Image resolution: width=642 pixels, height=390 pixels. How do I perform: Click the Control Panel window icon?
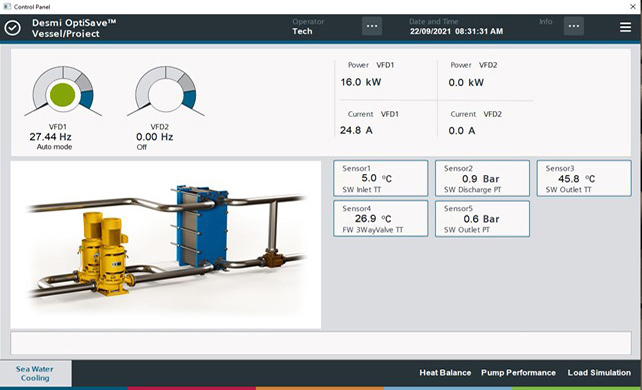[x=7, y=7]
